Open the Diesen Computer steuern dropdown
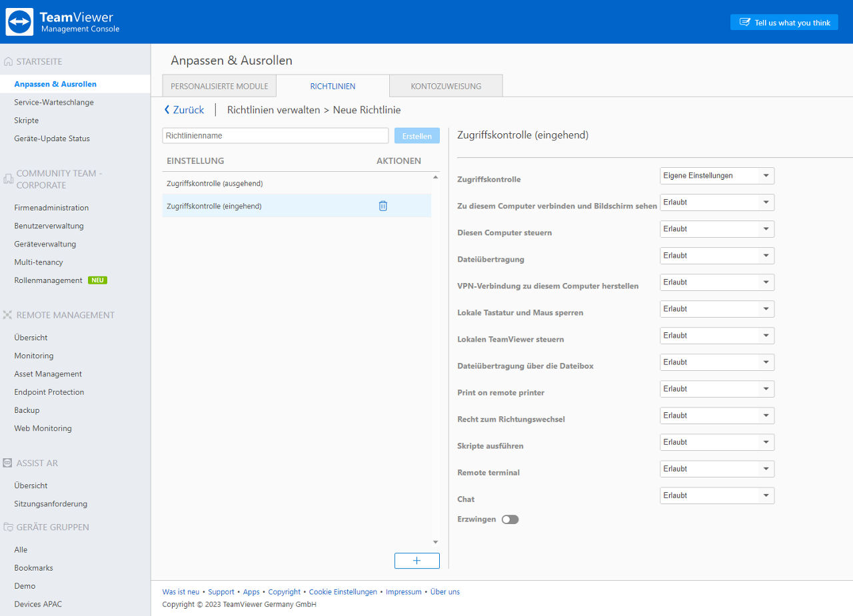Image resolution: width=853 pixels, height=616 pixels. (717, 229)
